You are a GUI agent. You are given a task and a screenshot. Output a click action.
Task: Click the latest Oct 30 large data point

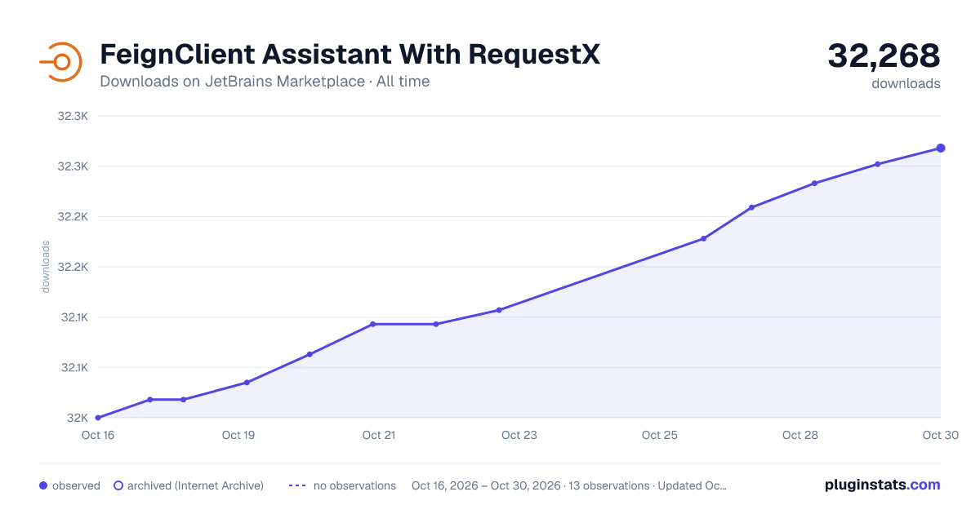pyautogui.click(x=941, y=148)
